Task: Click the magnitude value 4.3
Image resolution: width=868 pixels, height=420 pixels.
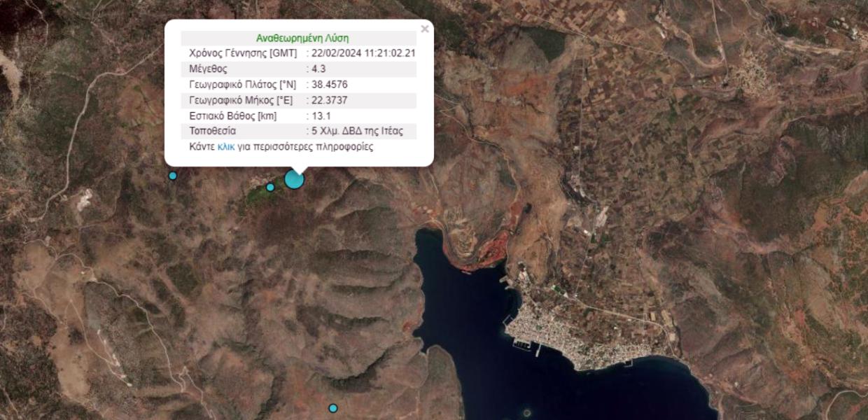Action: click(x=318, y=69)
